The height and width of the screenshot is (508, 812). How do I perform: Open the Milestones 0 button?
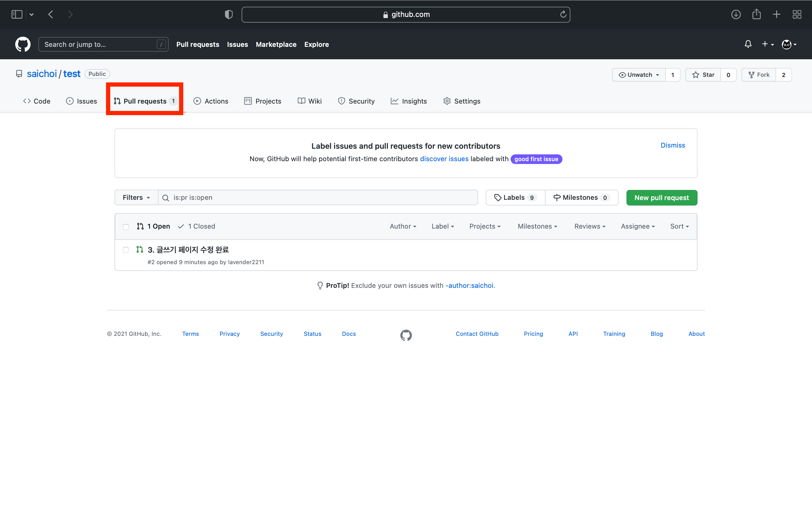581,198
